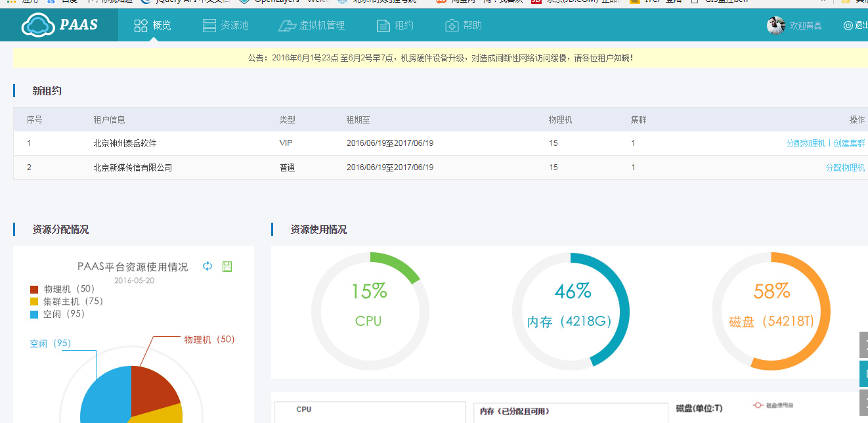868x423 pixels.
Task: Save the PAAS resource chart as image
Action: coord(227,266)
